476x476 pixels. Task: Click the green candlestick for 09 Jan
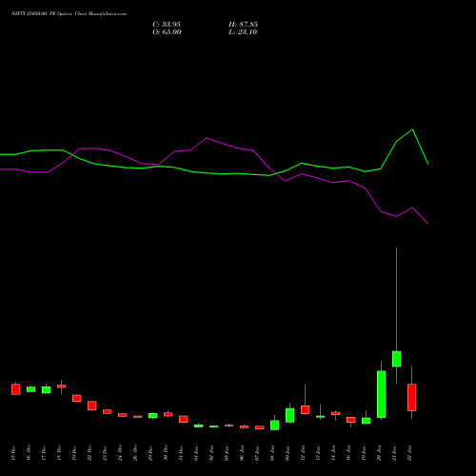coord(290,415)
